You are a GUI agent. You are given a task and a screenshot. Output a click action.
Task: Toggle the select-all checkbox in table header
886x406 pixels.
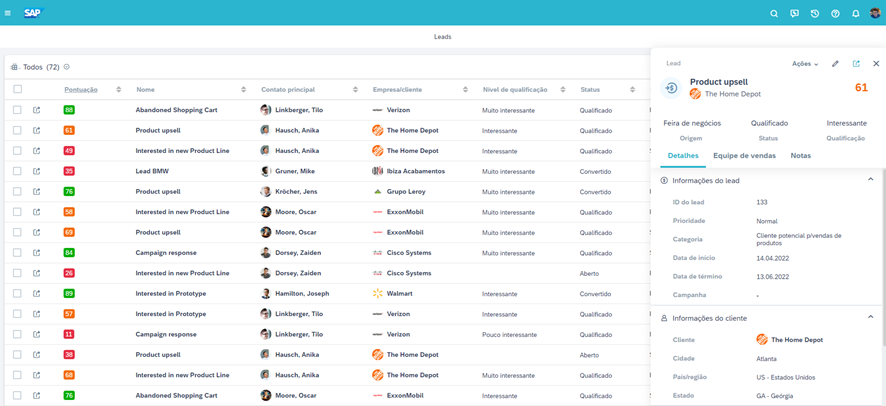pyautogui.click(x=18, y=89)
